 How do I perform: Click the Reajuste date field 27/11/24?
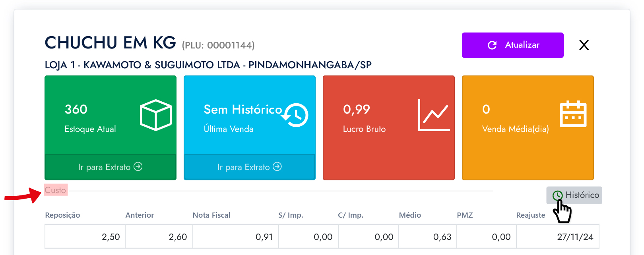558,237
